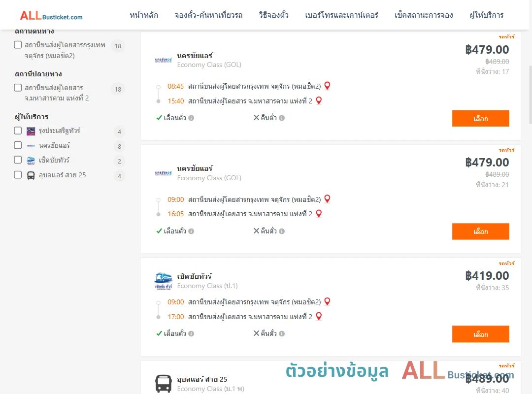The image size is (532, 394).
Task: Open map pin for 09:00 Nakhonchai Air departure
Action: pos(327,199)
